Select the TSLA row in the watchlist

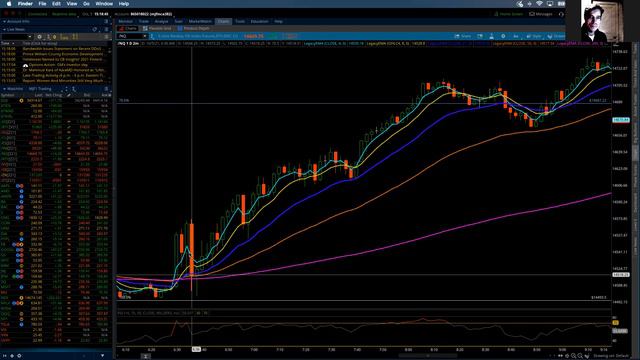[x=56, y=324]
